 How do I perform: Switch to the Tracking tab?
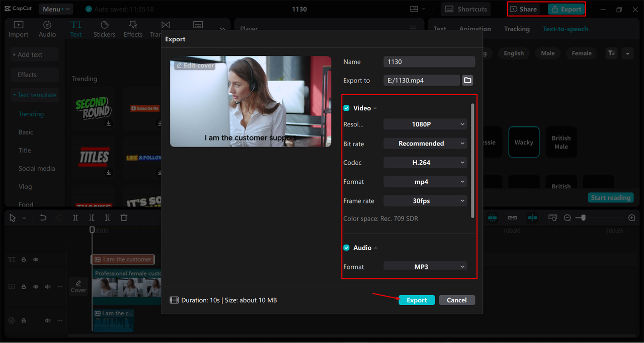(517, 29)
